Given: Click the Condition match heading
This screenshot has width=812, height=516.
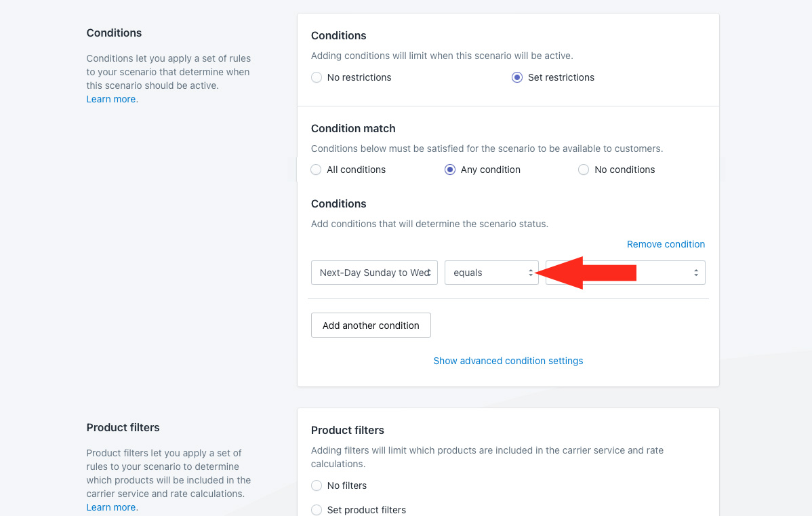Looking at the screenshot, I should click(353, 128).
